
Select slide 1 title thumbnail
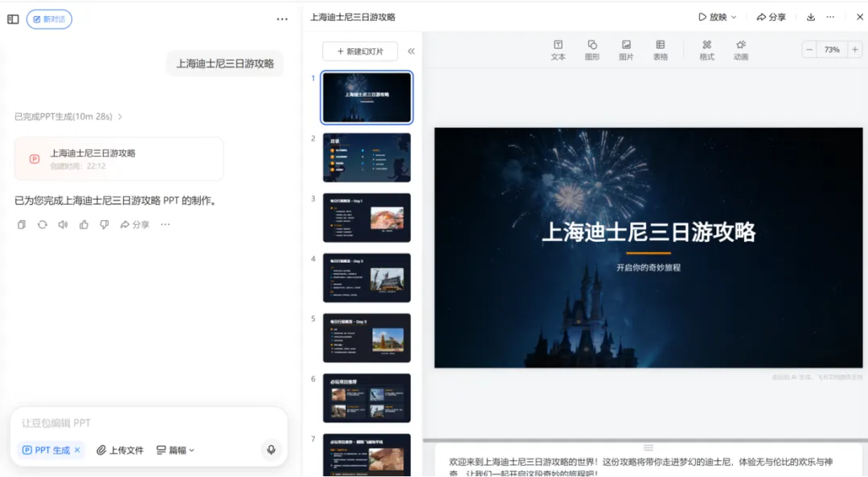[367, 97]
